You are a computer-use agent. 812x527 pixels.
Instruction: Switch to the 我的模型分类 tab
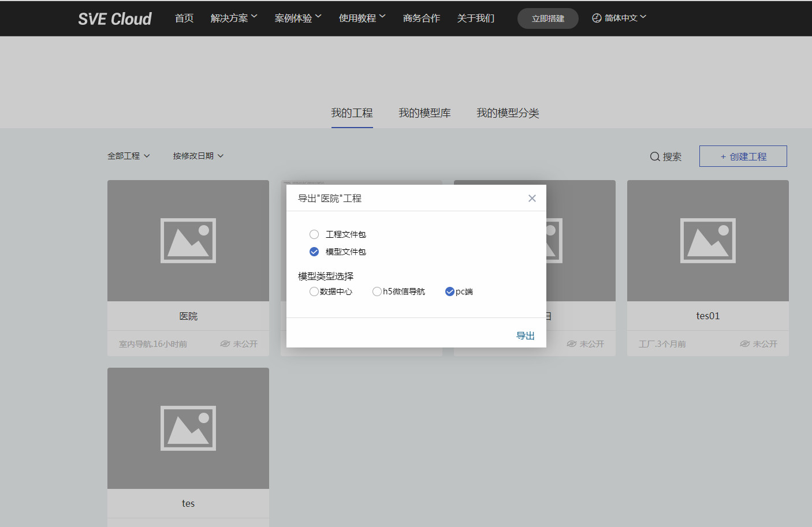(508, 113)
